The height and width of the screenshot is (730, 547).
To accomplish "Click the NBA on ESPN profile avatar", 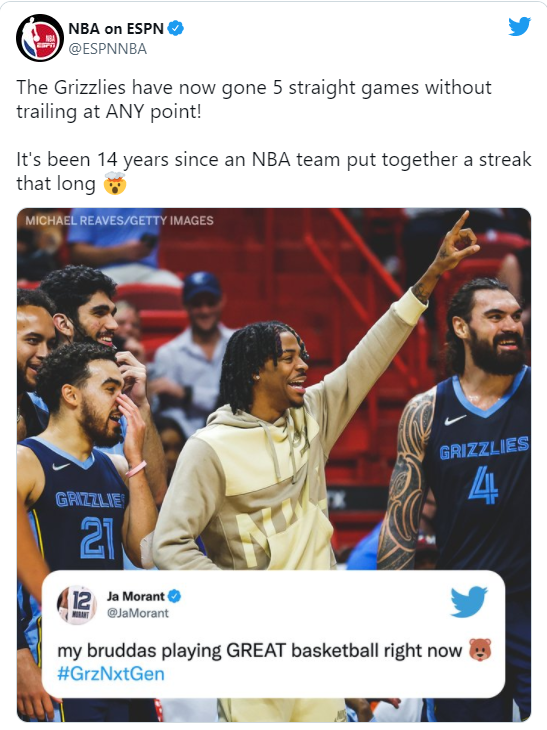I will tap(40, 38).
